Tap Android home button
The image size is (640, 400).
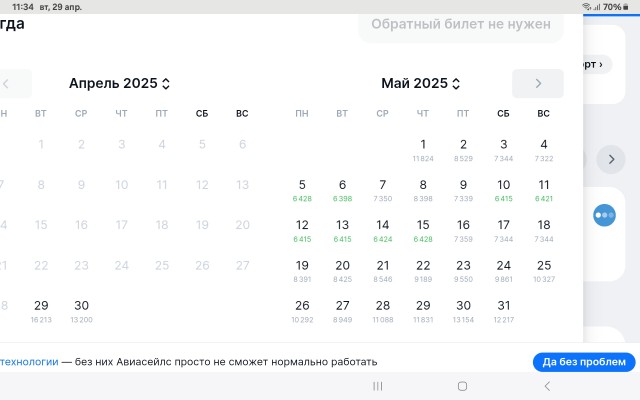(x=462, y=386)
